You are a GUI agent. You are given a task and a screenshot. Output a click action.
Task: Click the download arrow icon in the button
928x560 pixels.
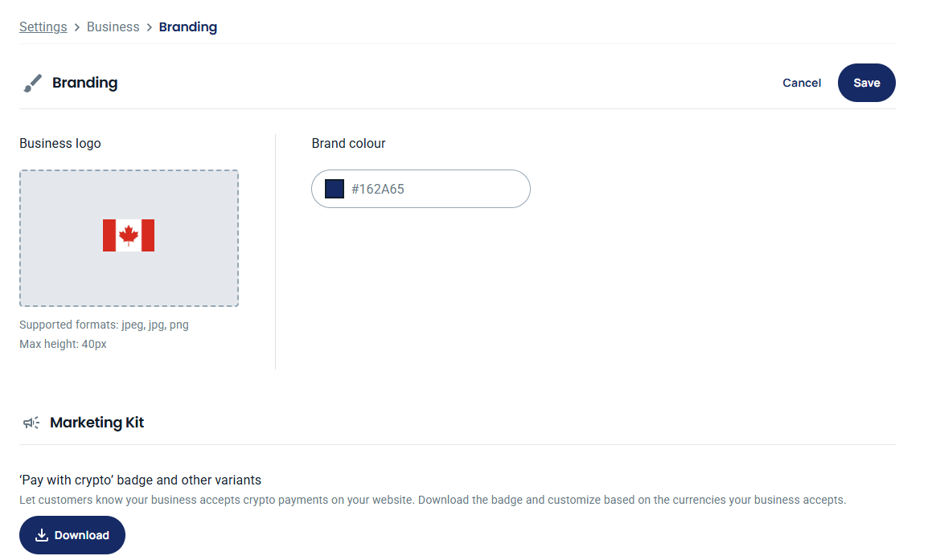tap(42, 535)
